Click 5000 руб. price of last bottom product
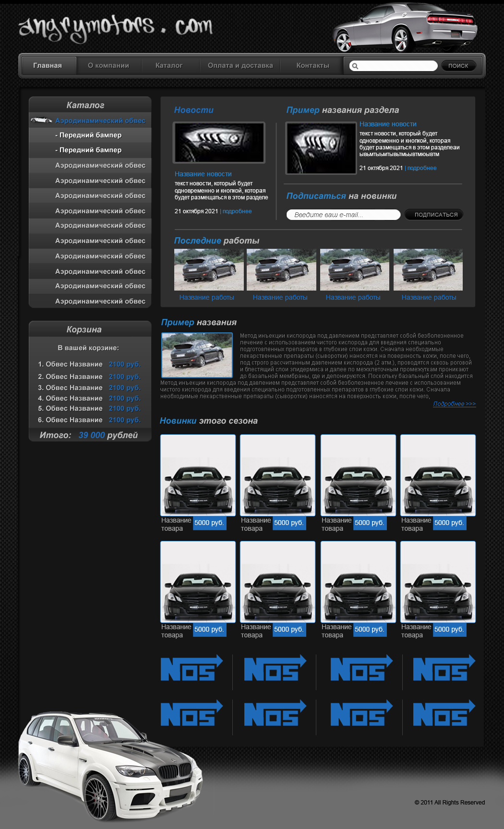This screenshot has width=504, height=829. [x=449, y=629]
